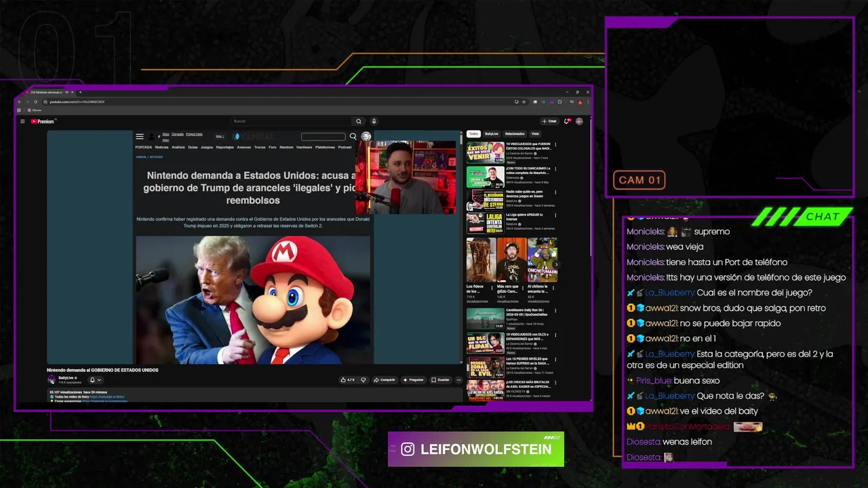Open Los 10 PEORES NIVELES video

click(486, 367)
